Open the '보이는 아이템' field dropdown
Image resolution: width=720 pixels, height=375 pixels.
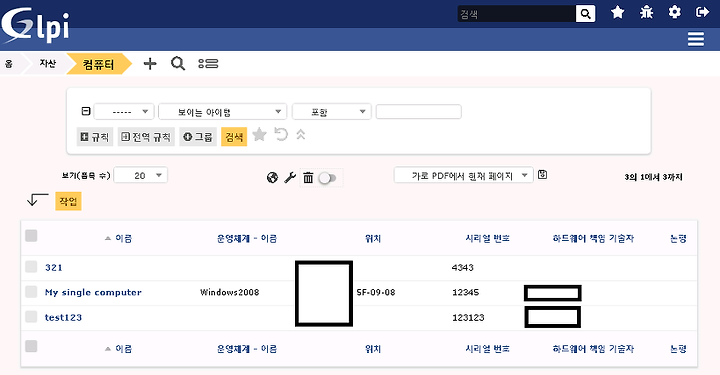click(222, 112)
